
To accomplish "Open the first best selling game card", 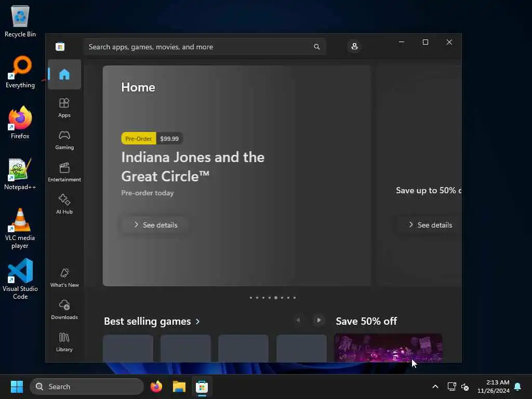I will point(128,349).
